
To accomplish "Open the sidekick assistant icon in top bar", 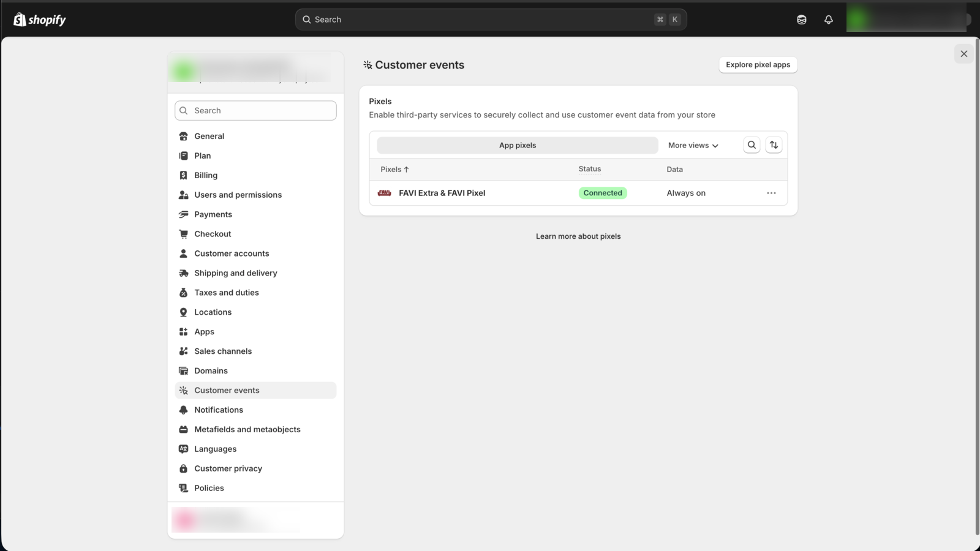I will coord(801,20).
